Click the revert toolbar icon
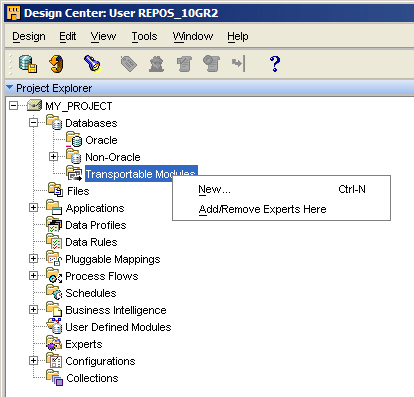Viewport: 414px width, 397px height. click(57, 64)
